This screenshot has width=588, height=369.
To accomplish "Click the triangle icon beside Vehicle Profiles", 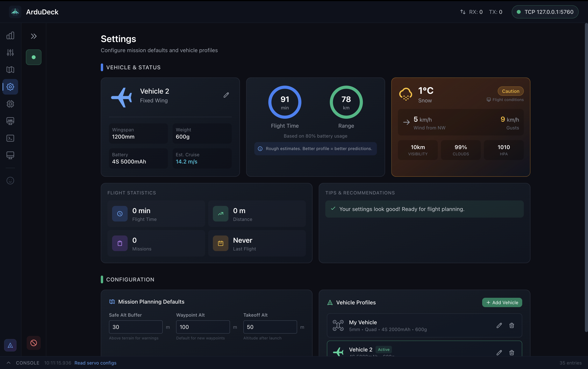I will 330,303.
